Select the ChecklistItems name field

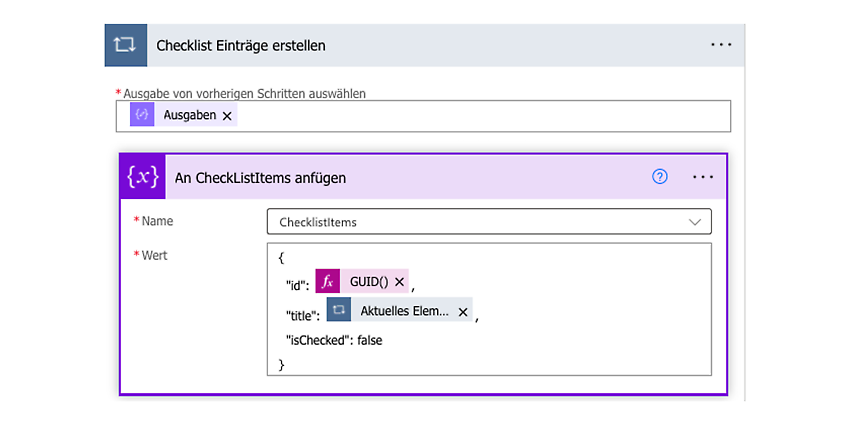click(x=489, y=222)
